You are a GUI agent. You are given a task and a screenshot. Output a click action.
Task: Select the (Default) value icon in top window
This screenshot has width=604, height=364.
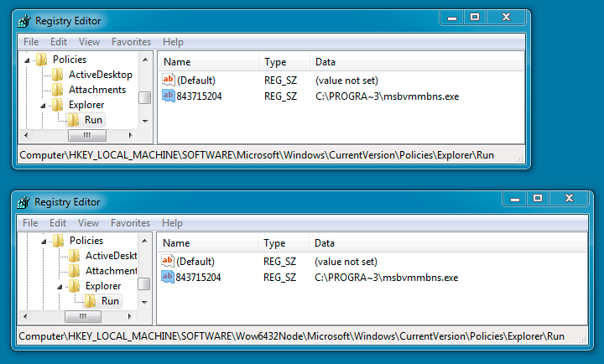tap(168, 80)
